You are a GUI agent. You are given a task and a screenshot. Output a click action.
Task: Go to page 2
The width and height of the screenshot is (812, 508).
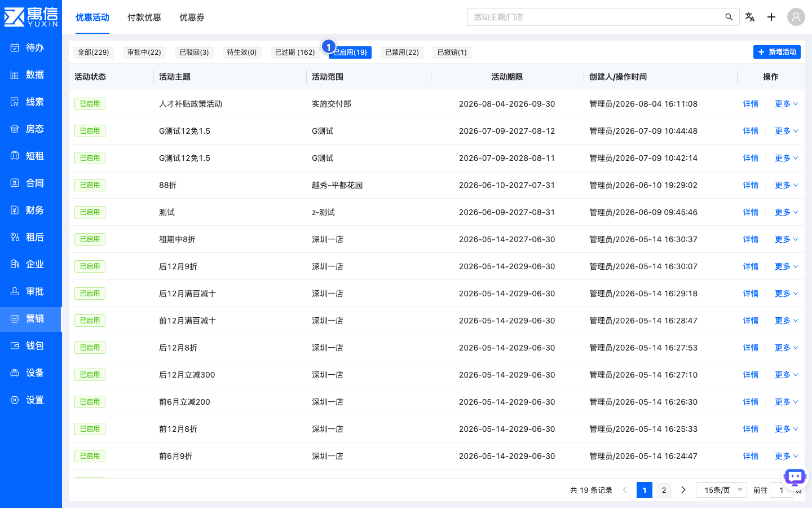point(664,490)
